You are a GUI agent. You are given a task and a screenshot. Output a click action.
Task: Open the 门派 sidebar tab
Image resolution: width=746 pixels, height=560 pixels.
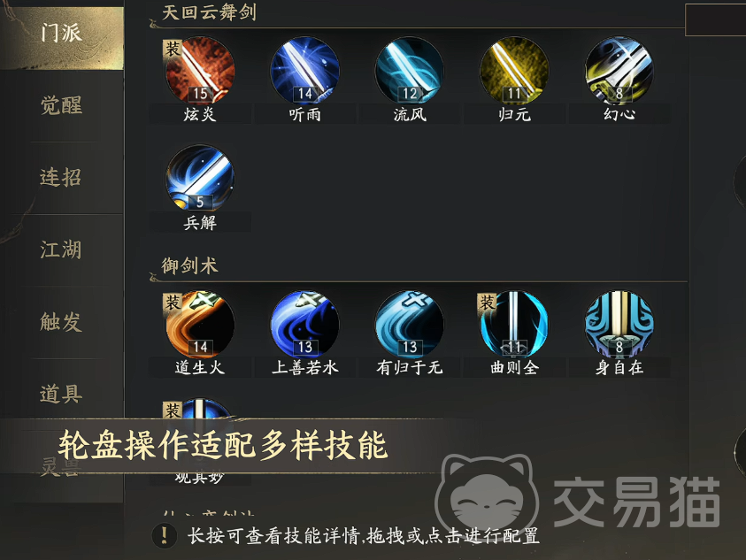62,35
